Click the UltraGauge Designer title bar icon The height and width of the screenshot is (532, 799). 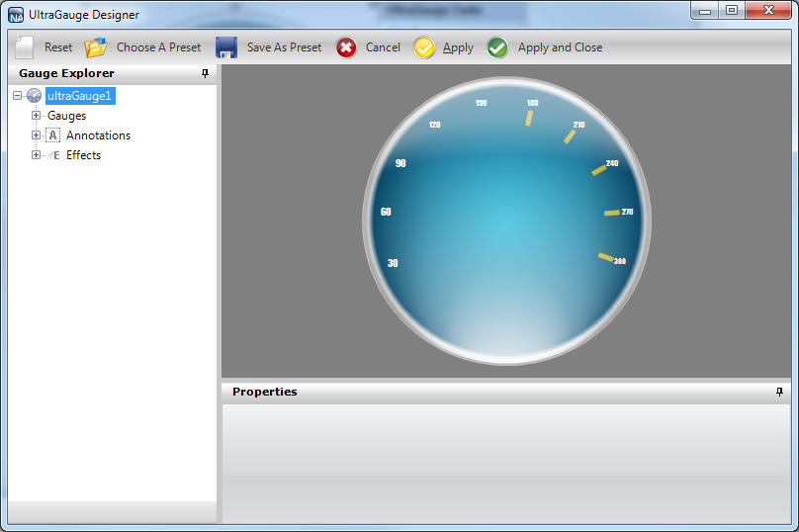pos(17,15)
